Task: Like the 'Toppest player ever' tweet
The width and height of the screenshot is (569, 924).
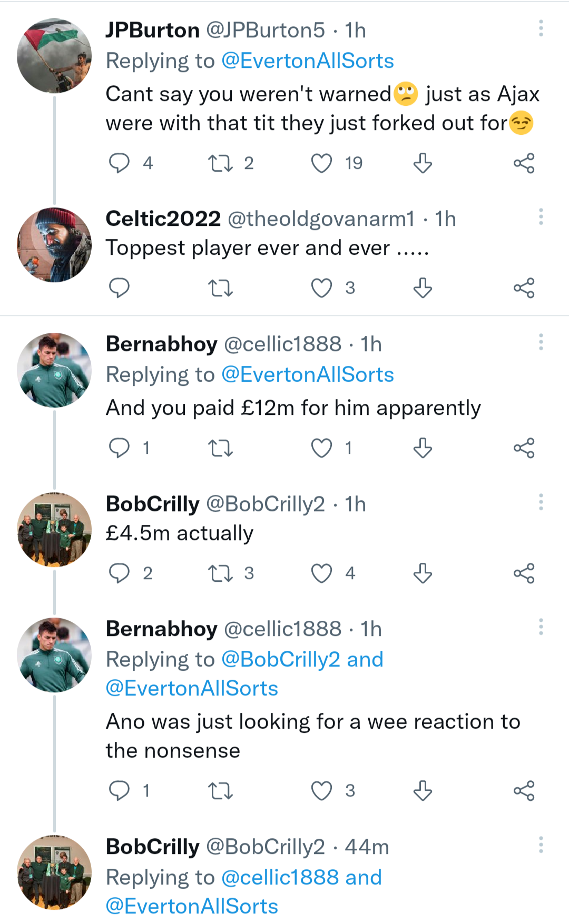Action: (321, 288)
